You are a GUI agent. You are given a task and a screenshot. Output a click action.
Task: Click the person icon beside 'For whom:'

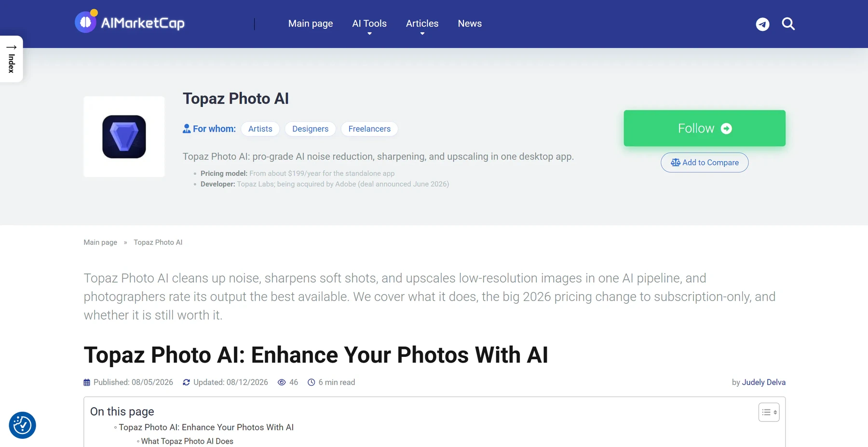[187, 129]
